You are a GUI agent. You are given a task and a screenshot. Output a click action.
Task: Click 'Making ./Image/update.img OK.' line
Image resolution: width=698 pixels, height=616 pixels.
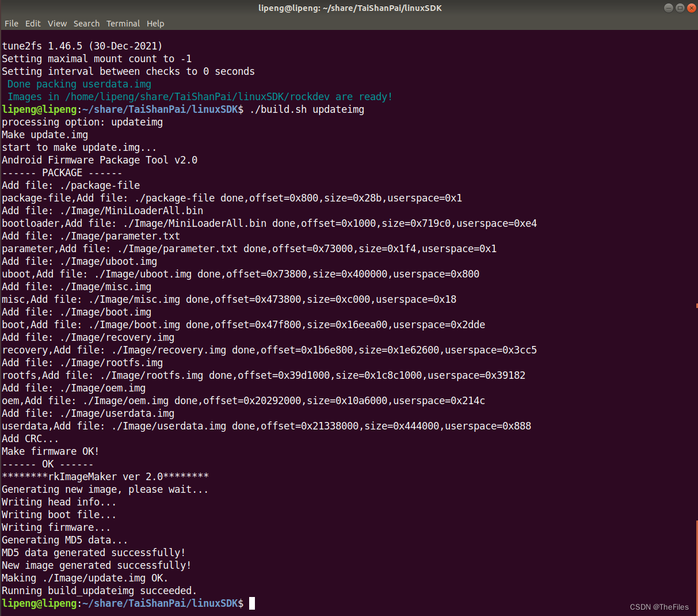85,578
